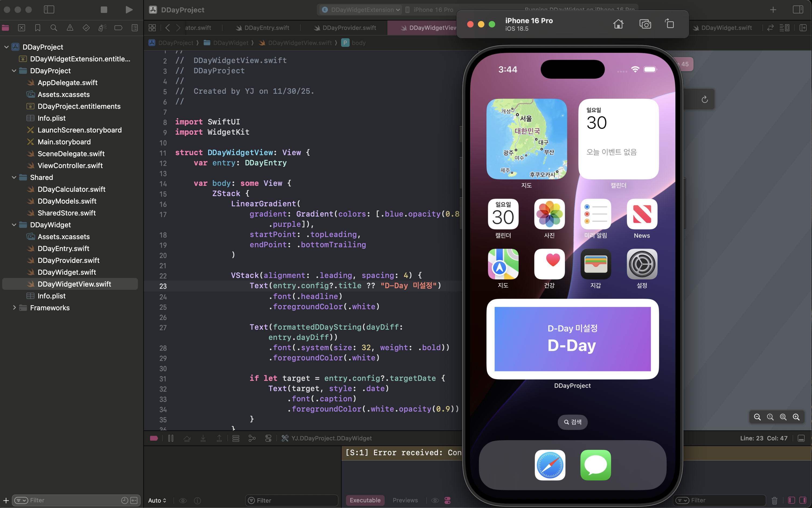This screenshot has width=812, height=508.
Task: Click the Pause execution debug icon
Action: pos(171,438)
